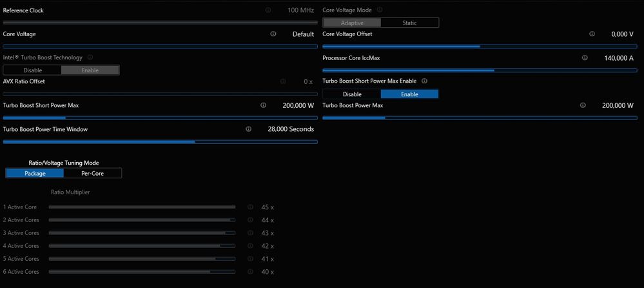Open info icon for 5 Active Cores

250,259
